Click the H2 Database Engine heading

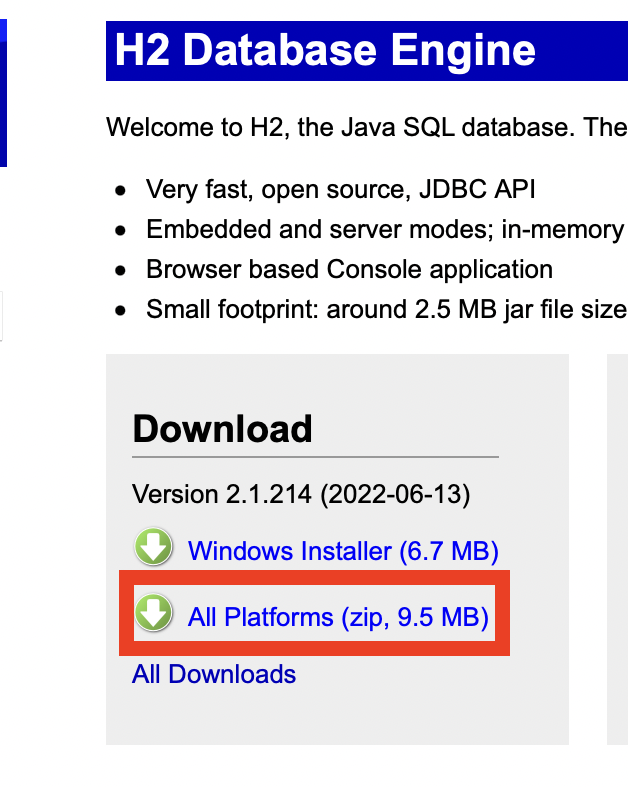point(325,50)
